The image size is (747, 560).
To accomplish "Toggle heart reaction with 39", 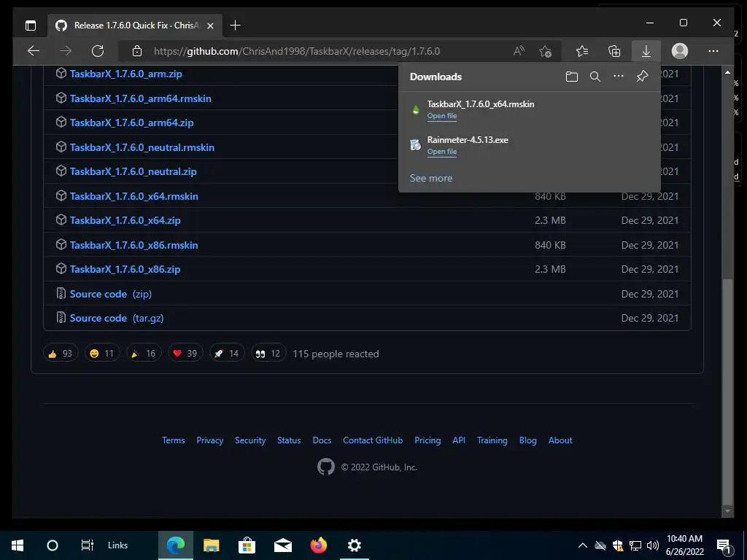I will click(185, 354).
